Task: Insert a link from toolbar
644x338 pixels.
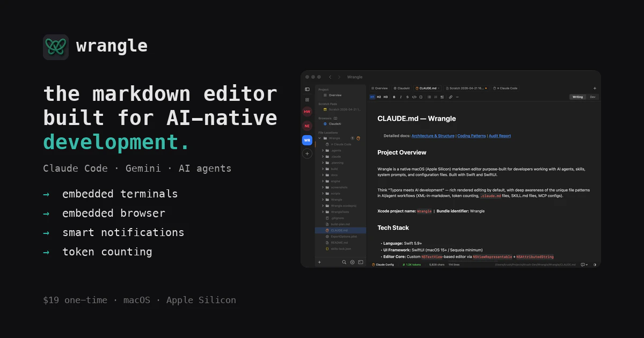Action: (x=451, y=97)
